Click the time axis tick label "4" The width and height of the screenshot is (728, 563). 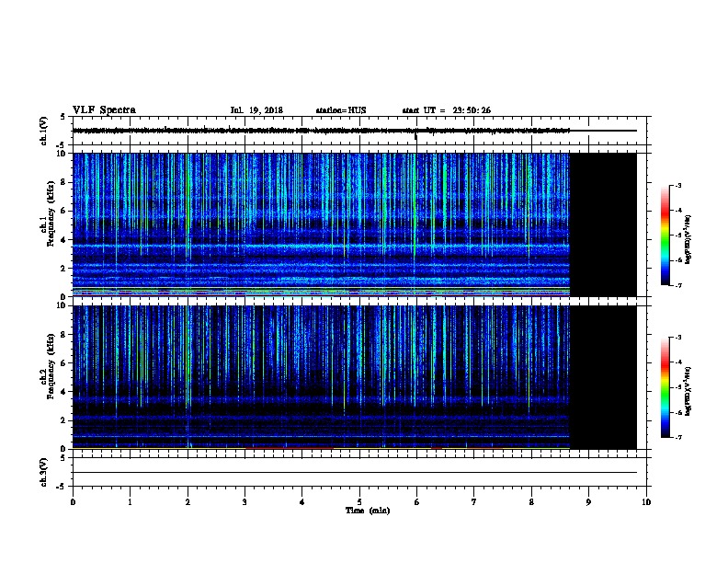click(302, 502)
